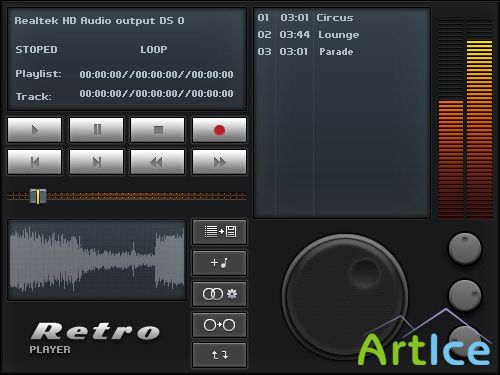
Task: Click the seek slider handle
Action: pos(38,196)
